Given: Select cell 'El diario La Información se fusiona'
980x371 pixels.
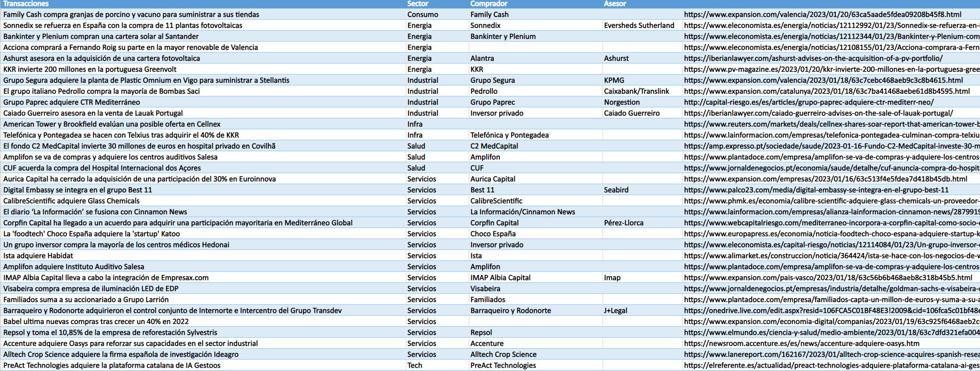Looking at the screenshot, I should click(x=203, y=212).
